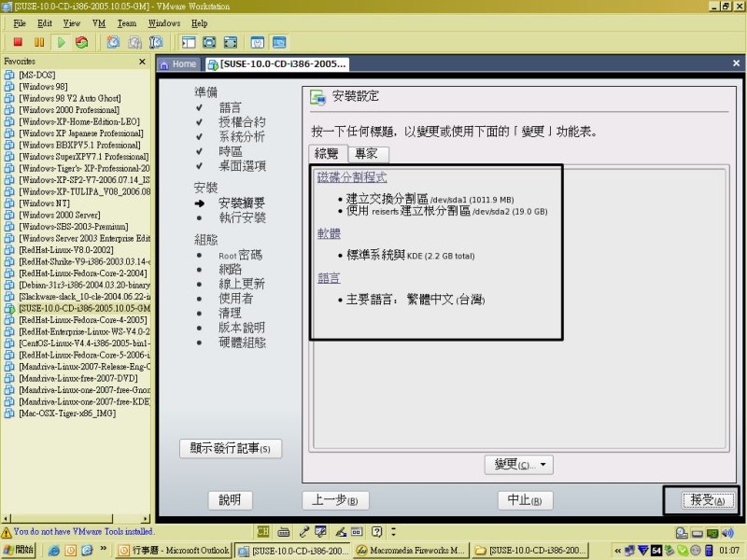This screenshot has width=747, height=560.
Task: Open 顯示發行記事 release notes
Action: [230, 448]
